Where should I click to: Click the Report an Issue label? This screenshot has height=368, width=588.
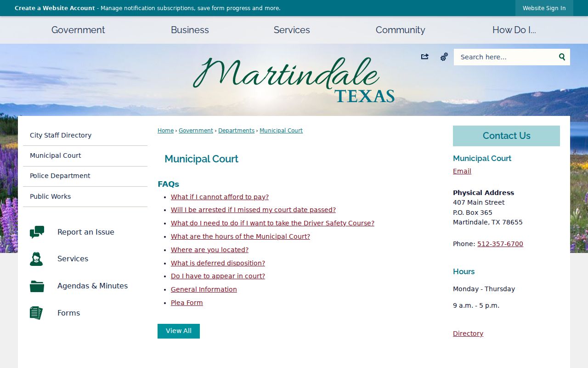[x=86, y=232]
